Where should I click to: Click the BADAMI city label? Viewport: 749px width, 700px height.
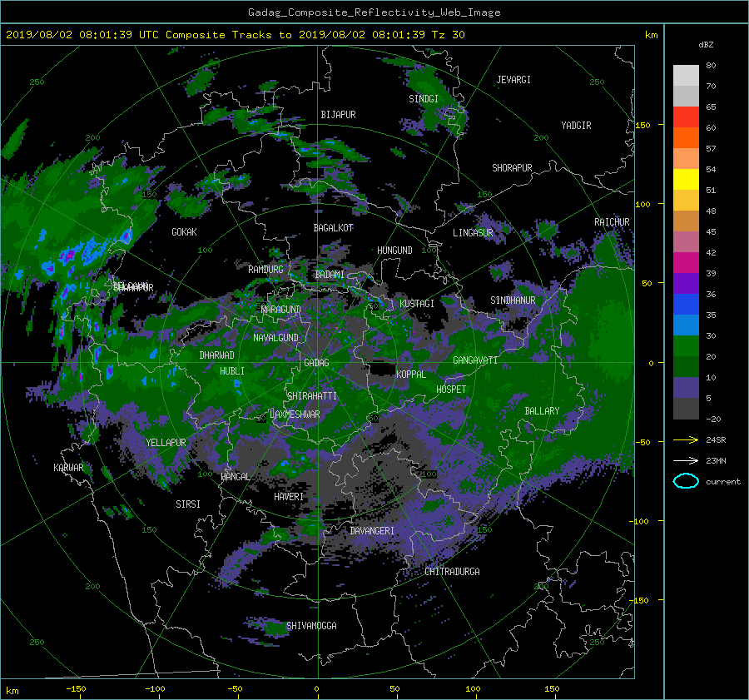click(330, 275)
